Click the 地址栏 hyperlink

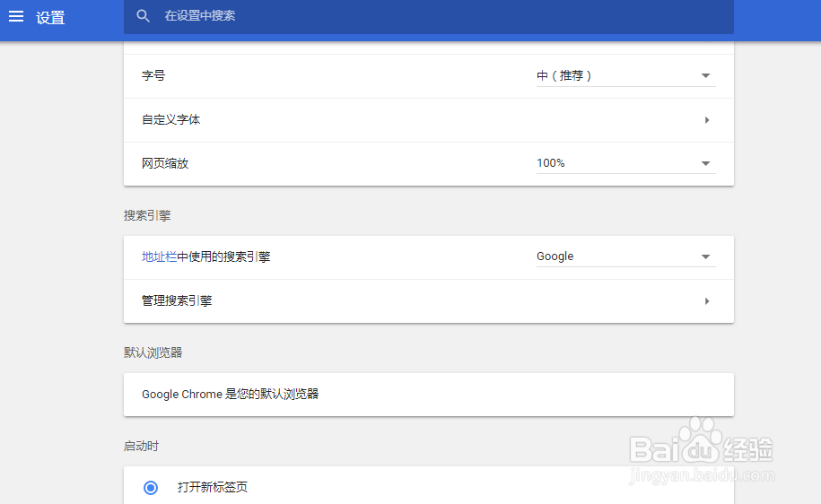pyautogui.click(x=159, y=257)
